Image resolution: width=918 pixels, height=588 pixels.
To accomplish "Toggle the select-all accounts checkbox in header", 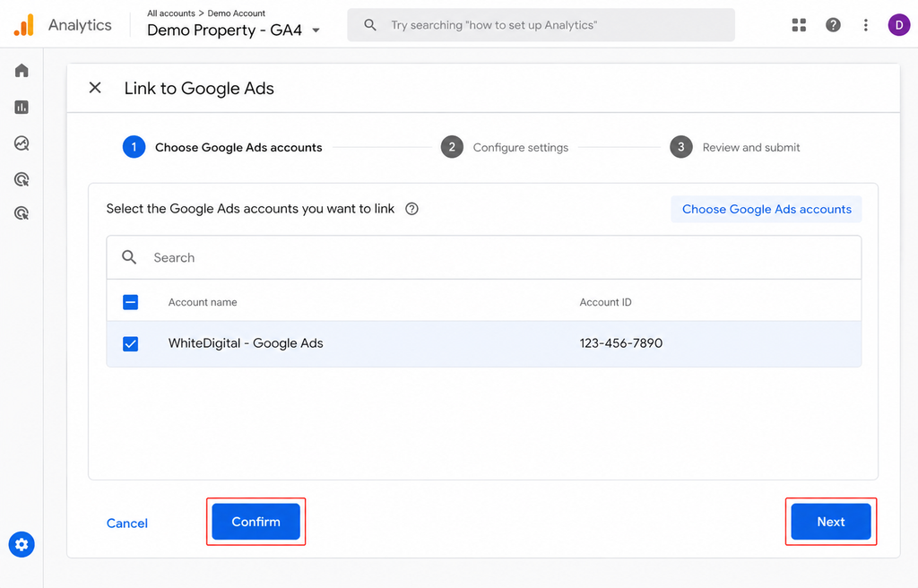I will click(x=131, y=302).
